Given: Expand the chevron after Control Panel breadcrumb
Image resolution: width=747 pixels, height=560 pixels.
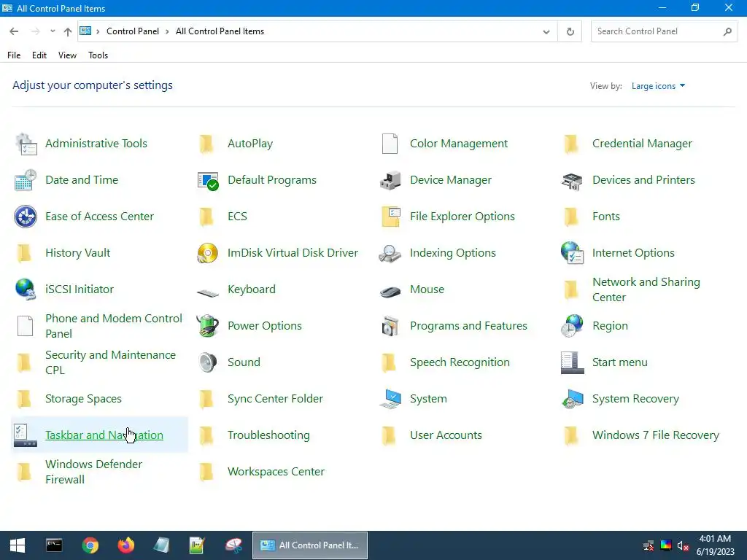Looking at the screenshot, I should (167, 31).
